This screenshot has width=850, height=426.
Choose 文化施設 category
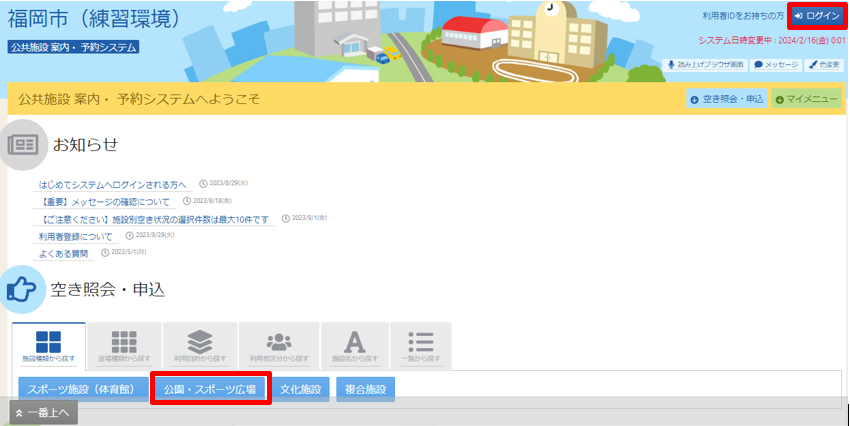(x=301, y=389)
